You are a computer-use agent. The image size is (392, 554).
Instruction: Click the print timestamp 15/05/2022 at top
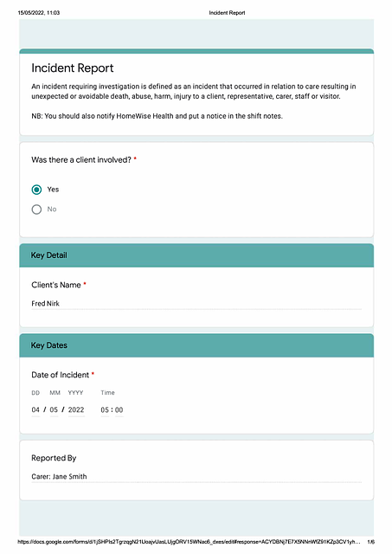[39, 13]
